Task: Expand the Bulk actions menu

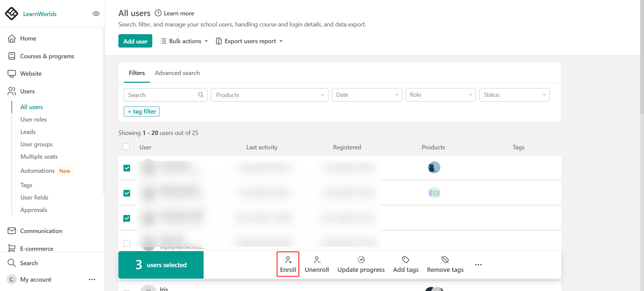Action: coord(184,41)
